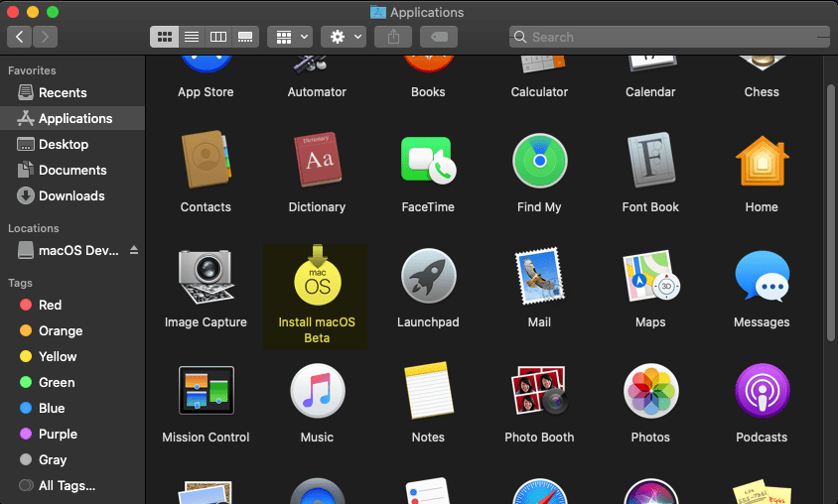This screenshot has width=838, height=504.
Task: Select the Font Book icon
Action: pos(650,159)
